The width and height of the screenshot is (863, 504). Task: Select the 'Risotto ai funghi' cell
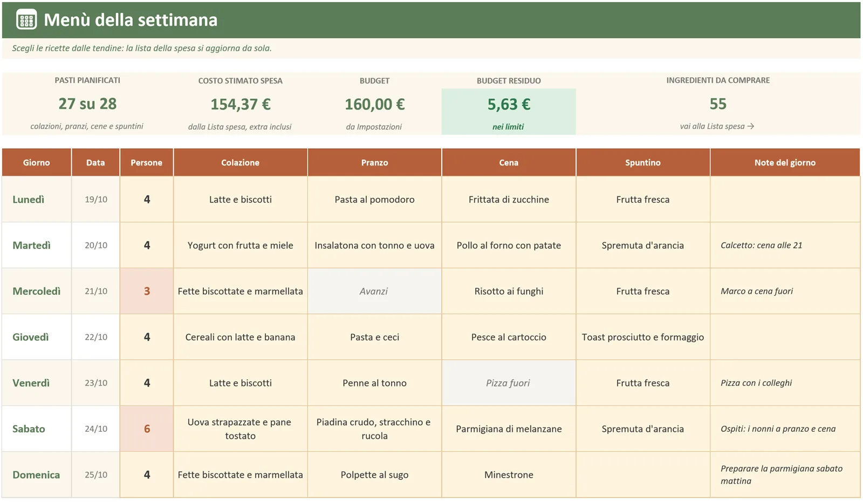(509, 291)
